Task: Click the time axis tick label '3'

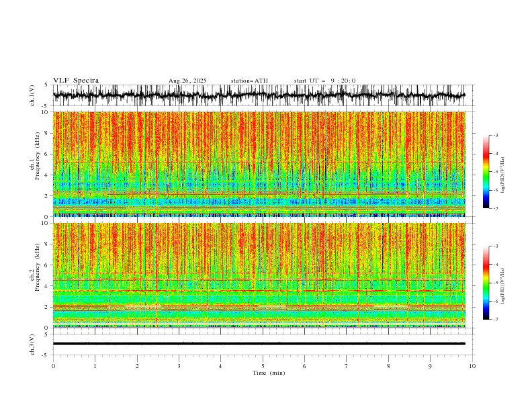Action: (179, 366)
